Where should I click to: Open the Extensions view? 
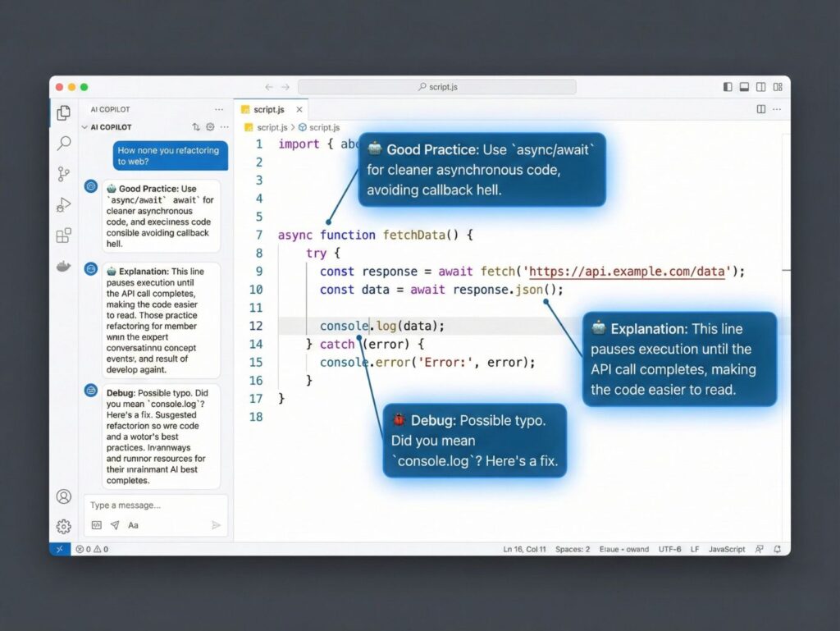click(x=63, y=236)
